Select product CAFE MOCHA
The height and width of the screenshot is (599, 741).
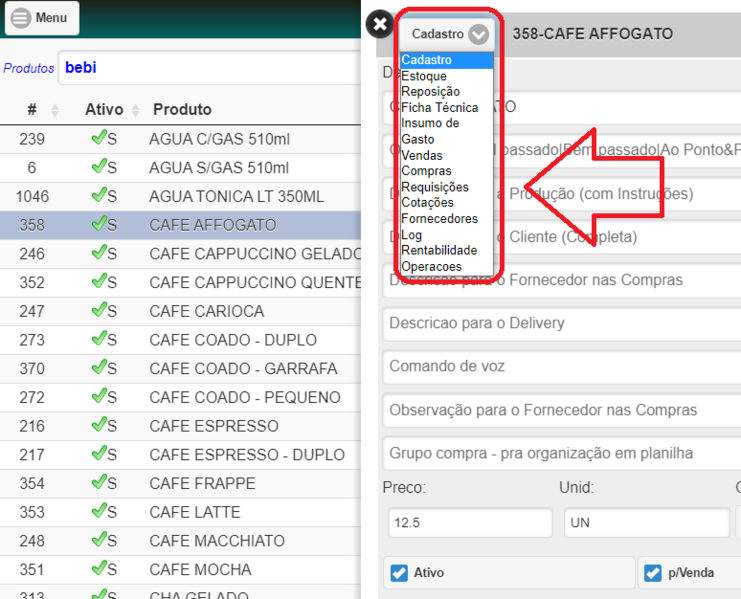[x=200, y=570]
